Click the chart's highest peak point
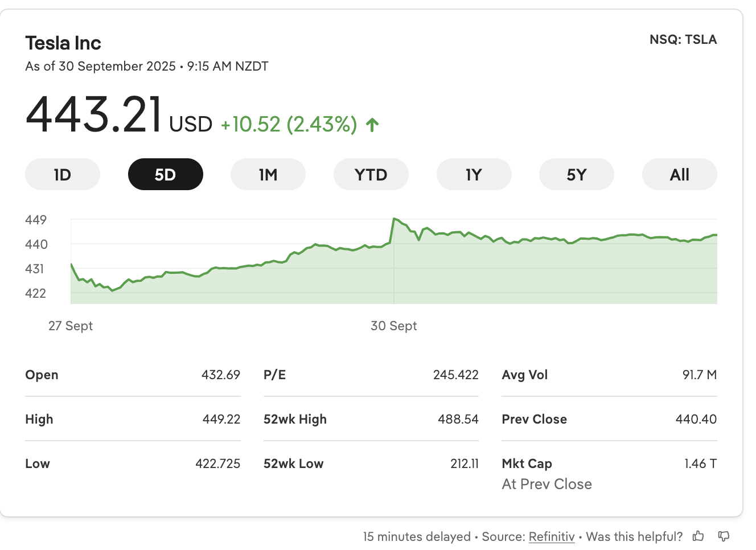This screenshot has width=756, height=550. click(x=395, y=219)
